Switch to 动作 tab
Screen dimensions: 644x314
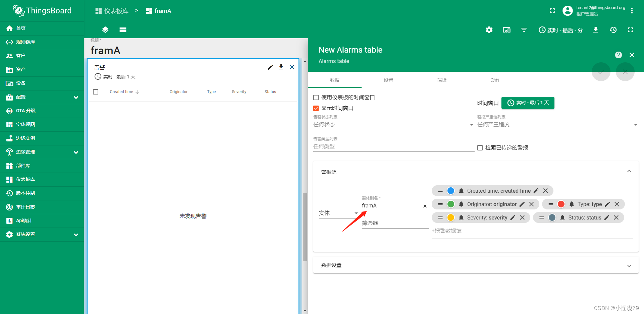[x=496, y=80]
